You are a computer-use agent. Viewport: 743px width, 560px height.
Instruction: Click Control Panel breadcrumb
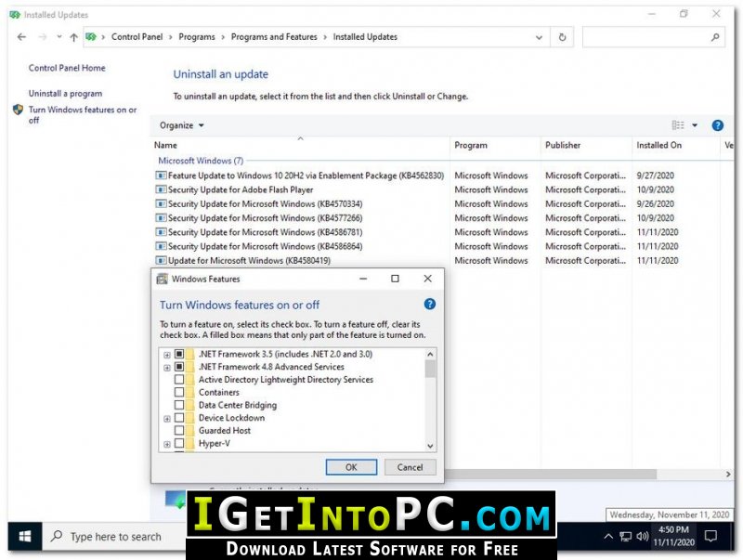137,37
